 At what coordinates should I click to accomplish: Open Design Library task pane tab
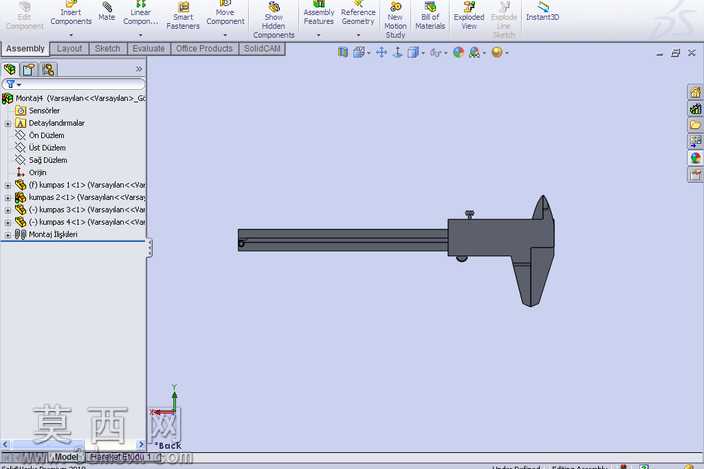695,109
